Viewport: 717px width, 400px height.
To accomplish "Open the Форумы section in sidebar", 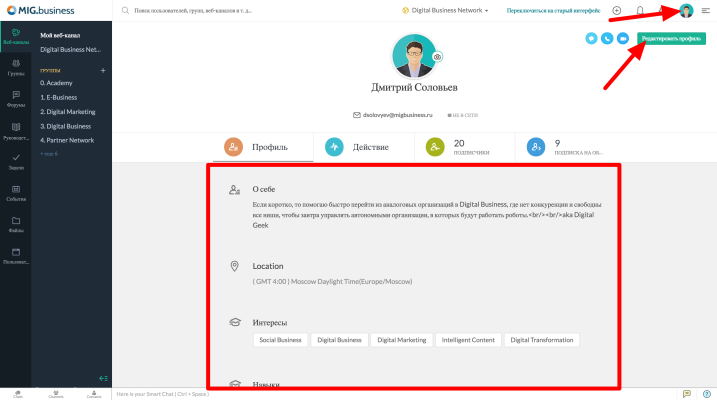I will tap(16, 99).
